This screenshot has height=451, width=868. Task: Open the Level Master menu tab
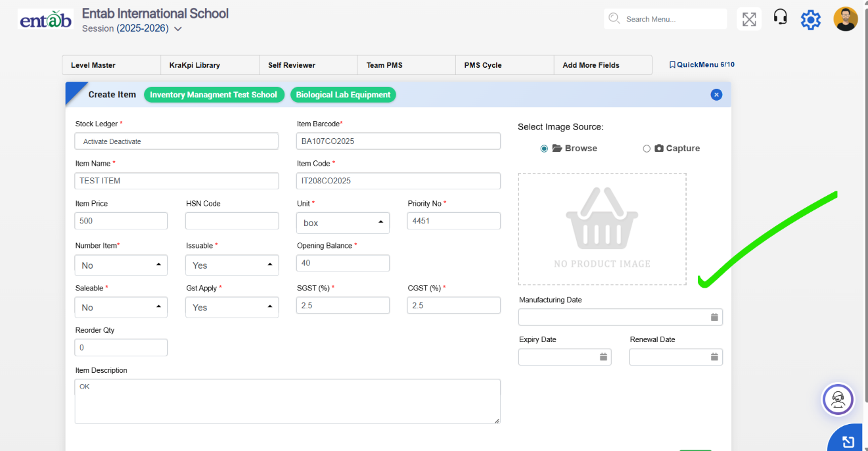(x=111, y=65)
